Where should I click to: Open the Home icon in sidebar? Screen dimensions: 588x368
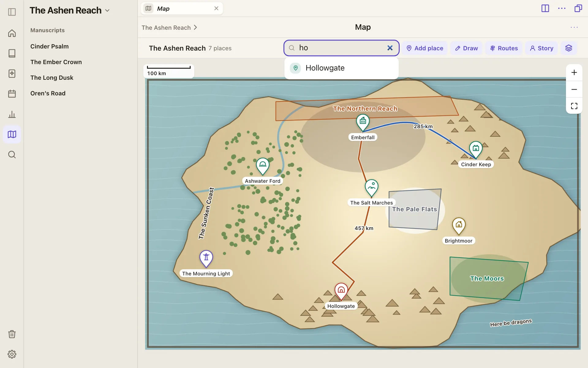(x=12, y=33)
